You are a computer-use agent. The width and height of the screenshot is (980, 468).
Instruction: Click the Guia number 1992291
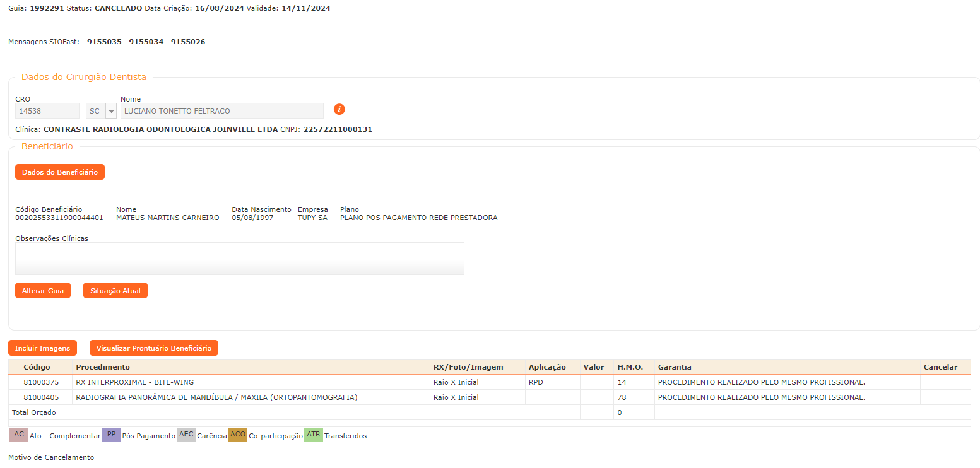pos(47,8)
